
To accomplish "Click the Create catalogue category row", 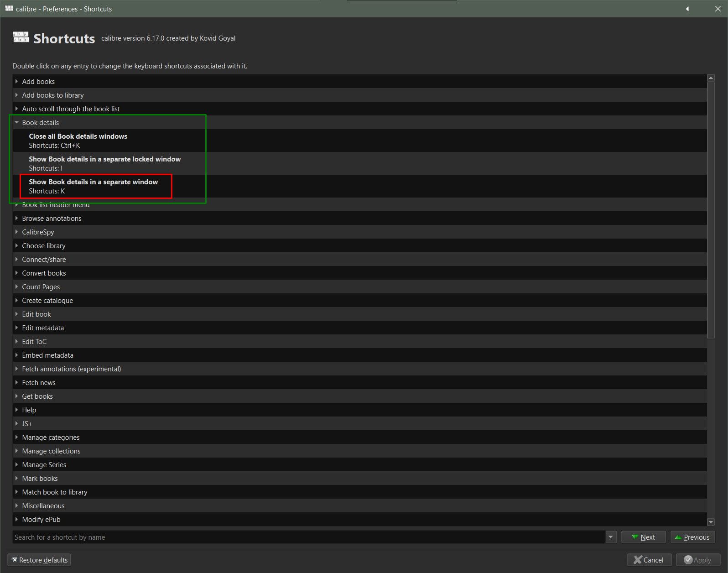I will pos(360,300).
